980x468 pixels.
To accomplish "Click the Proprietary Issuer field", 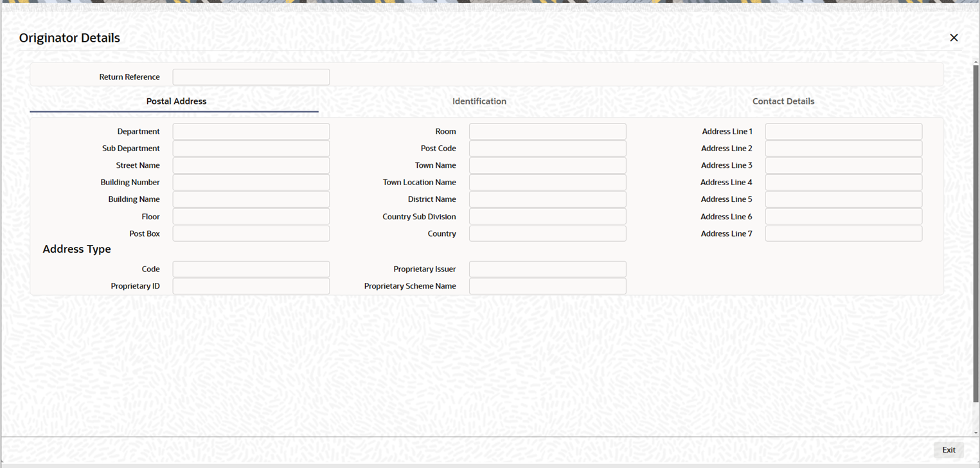I will pyautogui.click(x=548, y=269).
